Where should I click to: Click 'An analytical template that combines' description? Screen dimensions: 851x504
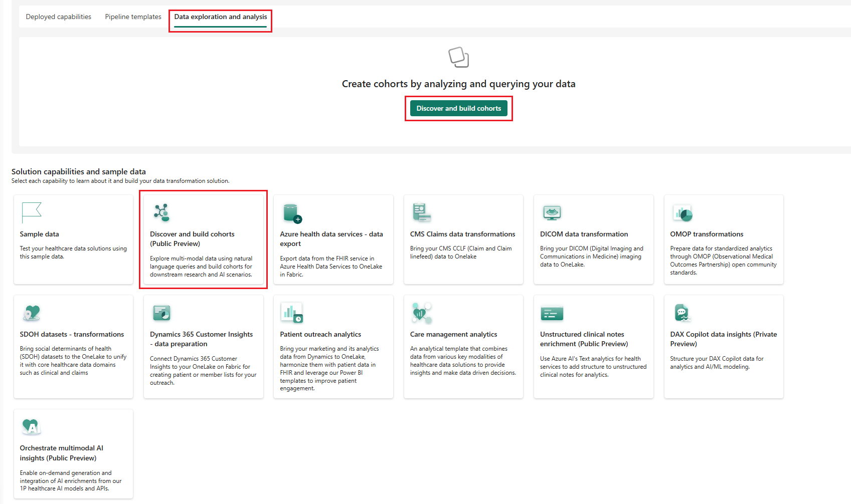point(463,361)
